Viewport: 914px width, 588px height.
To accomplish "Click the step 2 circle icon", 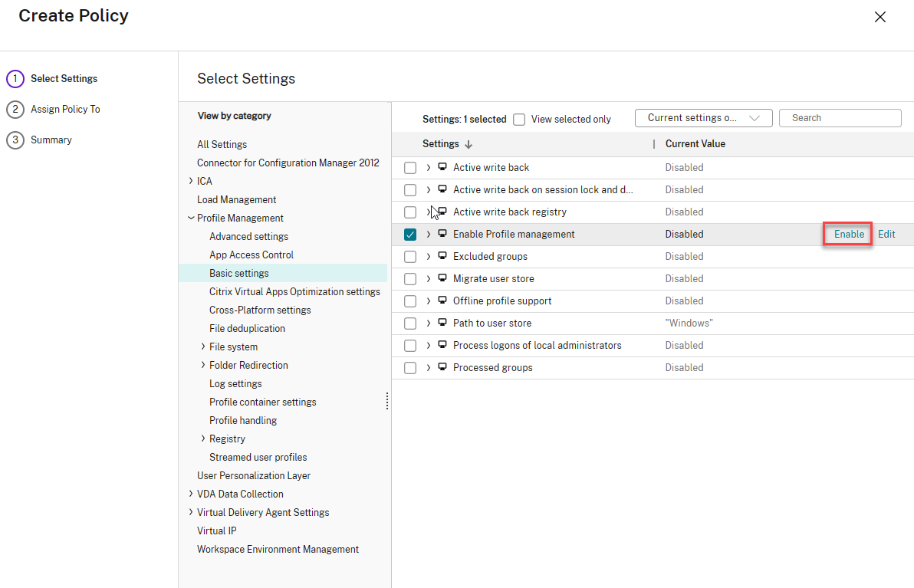I will tap(15, 109).
